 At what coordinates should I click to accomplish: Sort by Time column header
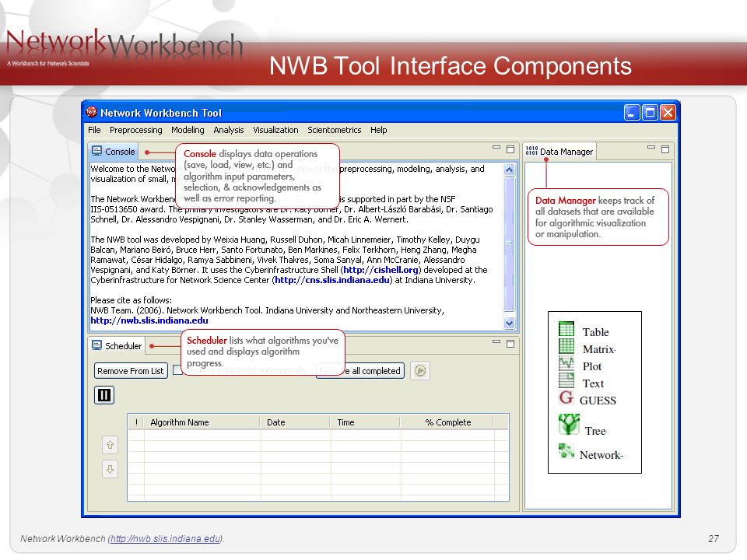[365, 422]
